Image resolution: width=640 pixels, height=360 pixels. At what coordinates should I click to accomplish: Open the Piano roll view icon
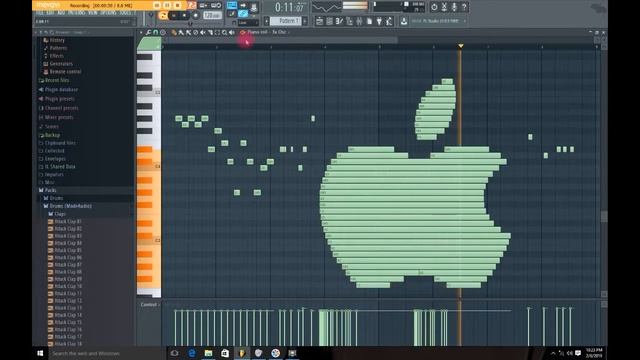[339, 21]
